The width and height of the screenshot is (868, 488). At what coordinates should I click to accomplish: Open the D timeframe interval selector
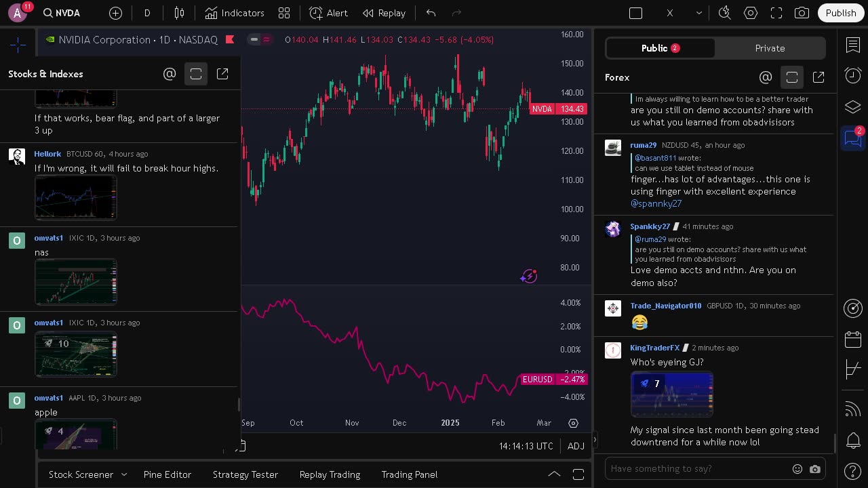(x=147, y=13)
